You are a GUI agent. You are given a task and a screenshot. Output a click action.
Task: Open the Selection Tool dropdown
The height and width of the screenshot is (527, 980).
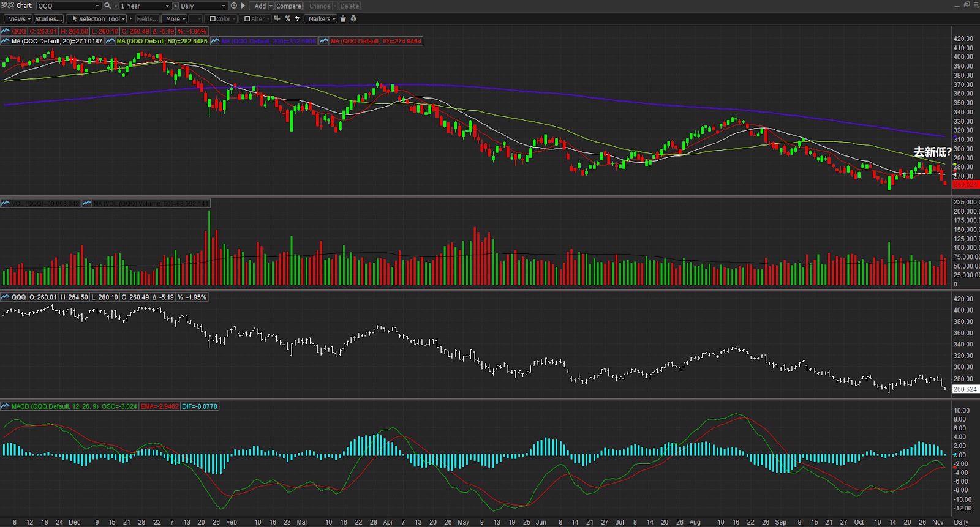pos(96,19)
